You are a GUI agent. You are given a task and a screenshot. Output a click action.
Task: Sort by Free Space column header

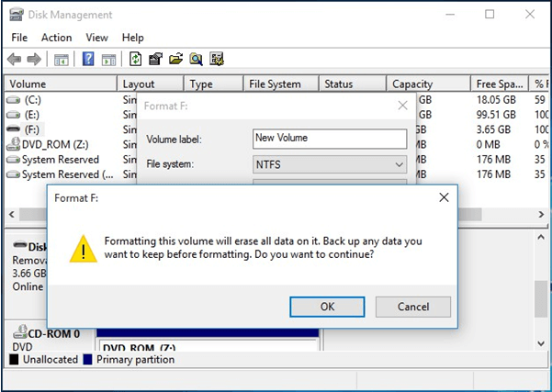click(x=500, y=84)
